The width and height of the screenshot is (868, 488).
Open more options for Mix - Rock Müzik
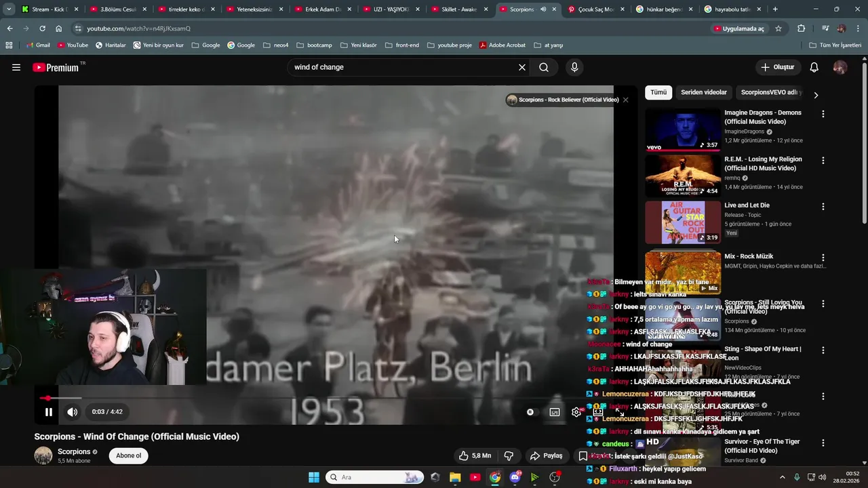(x=823, y=258)
